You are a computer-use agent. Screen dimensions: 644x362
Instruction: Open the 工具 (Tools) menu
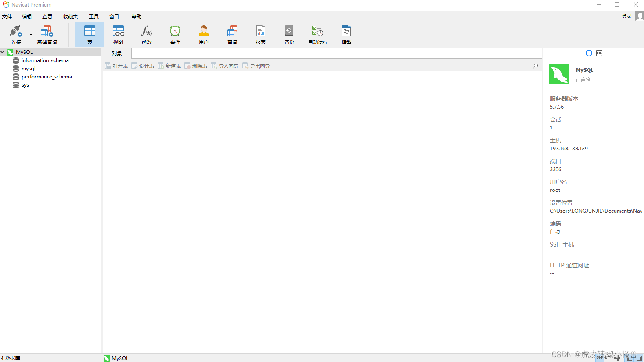94,17
